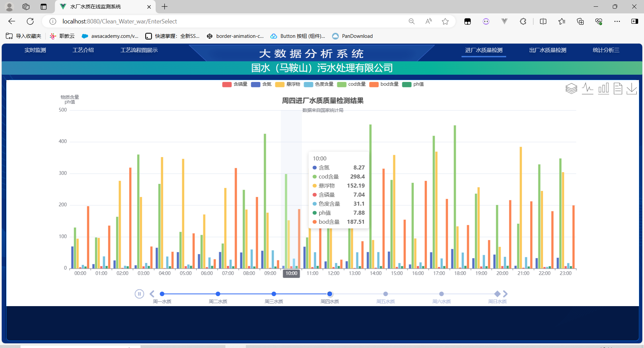This screenshot has height=348, width=644.
Task: Toggle 色度含量 legend series
Action: [x=319, y=84]
